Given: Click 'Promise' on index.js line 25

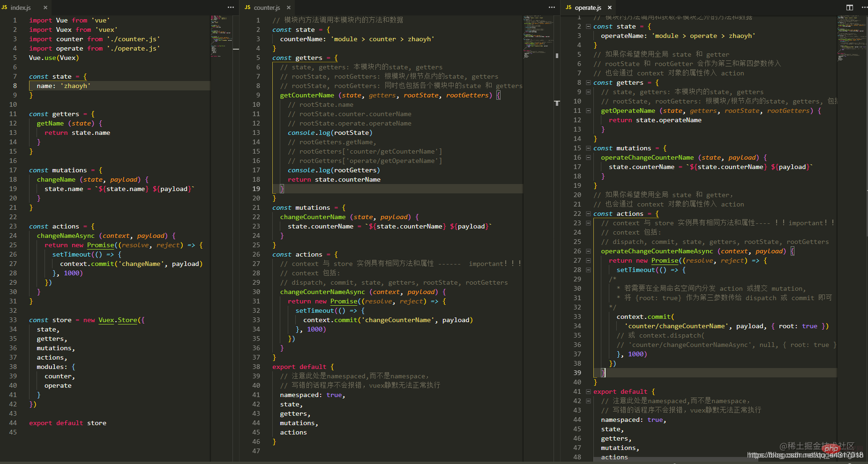Looking at the screenshot, I should click(100, 245).
